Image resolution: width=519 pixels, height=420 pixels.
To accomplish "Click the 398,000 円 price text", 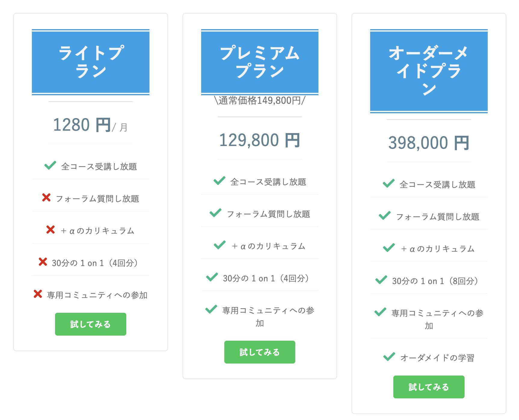I will [429, 143].
